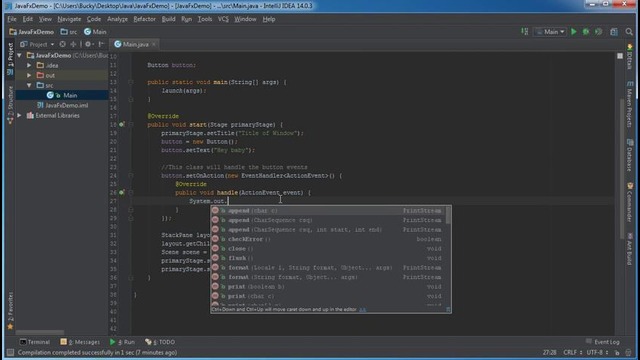Select print(boolean b) completion entry
Image resolution: width=640 pixels, height=360 pixels.
click(x=327, y=287)
